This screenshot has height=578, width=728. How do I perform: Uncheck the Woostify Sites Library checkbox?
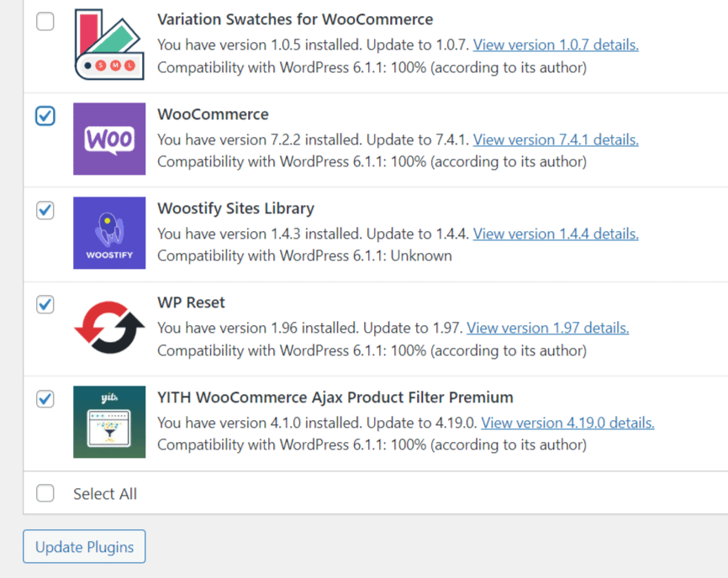45,210
